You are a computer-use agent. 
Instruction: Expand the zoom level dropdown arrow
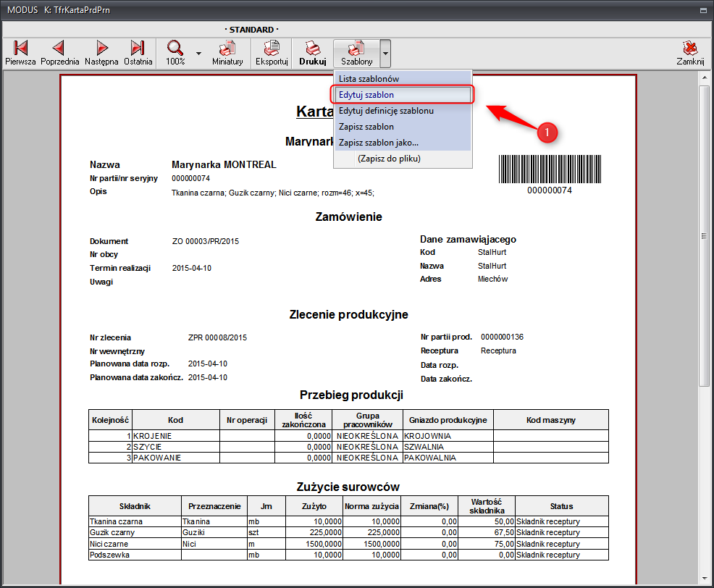(x=198, y=54)
